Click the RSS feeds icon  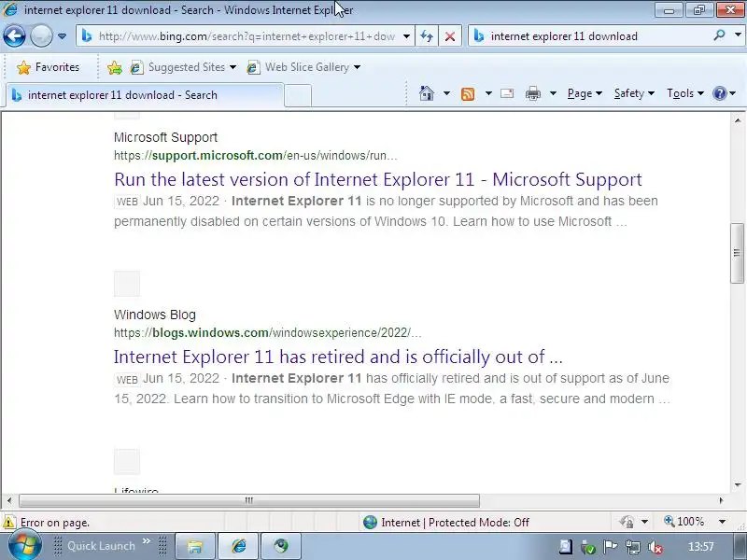pos(468,94)
